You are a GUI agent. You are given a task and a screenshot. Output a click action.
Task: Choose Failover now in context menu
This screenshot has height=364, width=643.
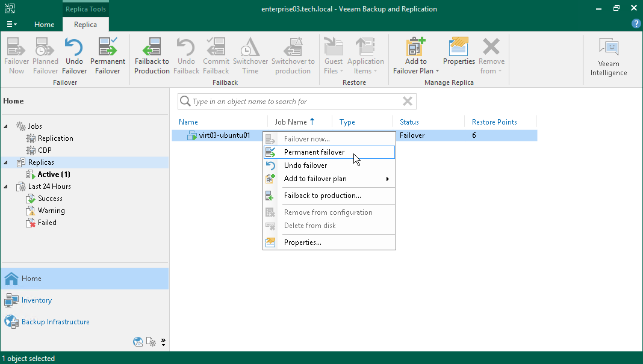[329, 139]
